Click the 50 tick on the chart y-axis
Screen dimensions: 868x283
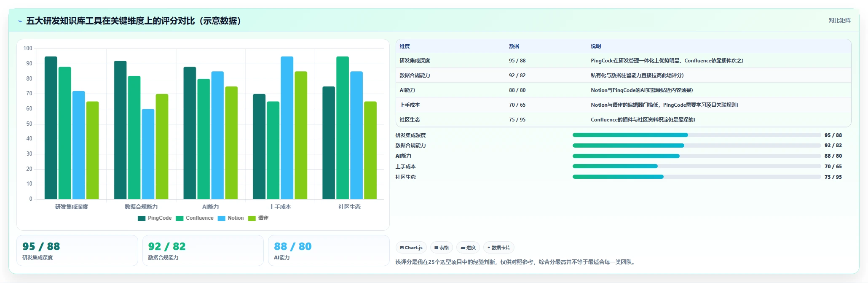click(29, 124)
